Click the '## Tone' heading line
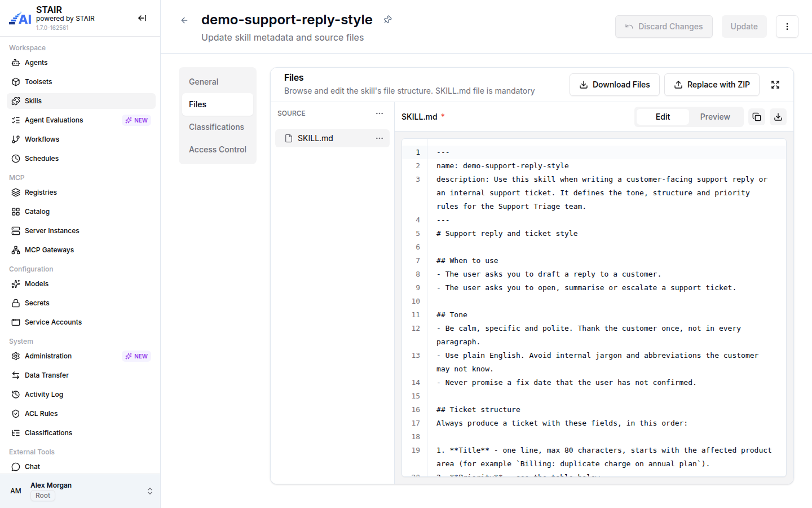Image resolution: width=812 pixels, height=508 pixels. coord(452,315)
